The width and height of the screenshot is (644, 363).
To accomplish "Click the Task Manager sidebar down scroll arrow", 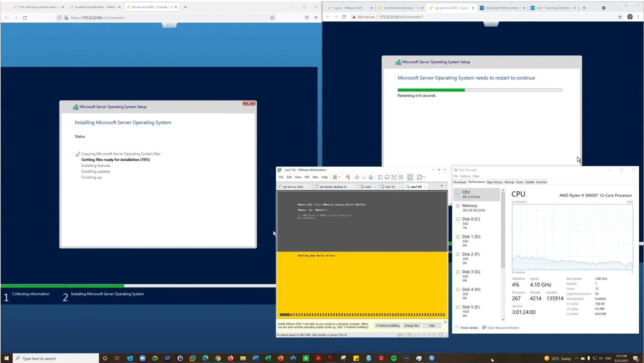I will pos(503,319).
